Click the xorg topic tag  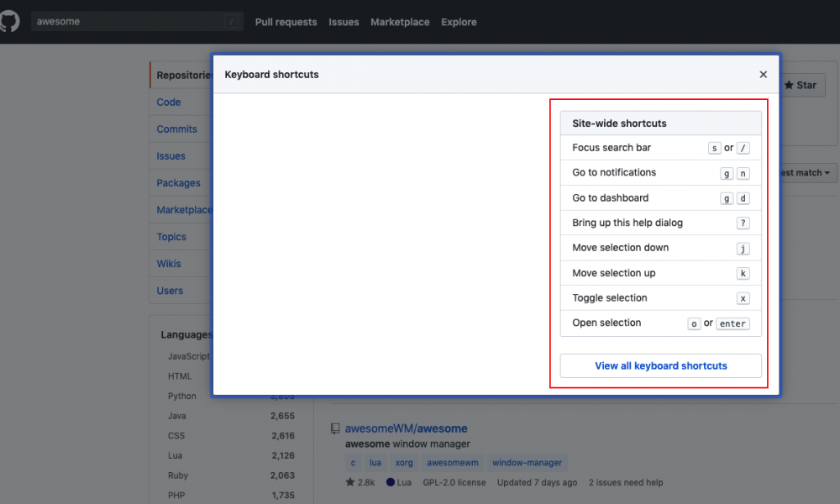[x=404, y=462]
